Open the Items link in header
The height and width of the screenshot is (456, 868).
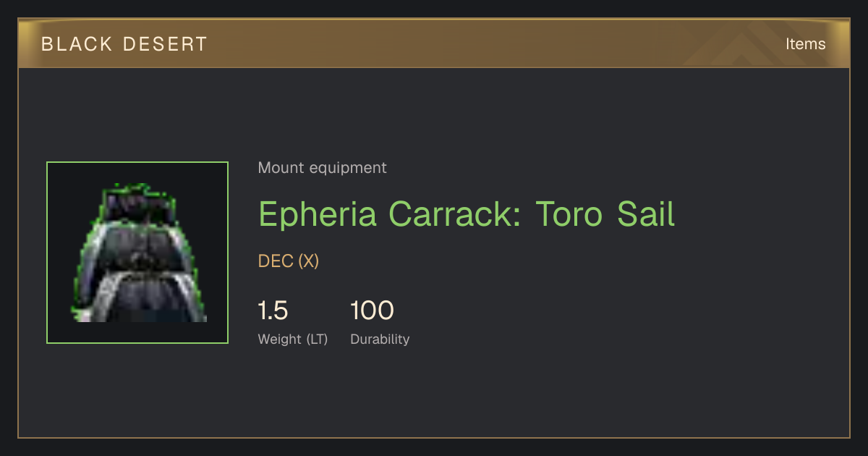click(805, 44)
